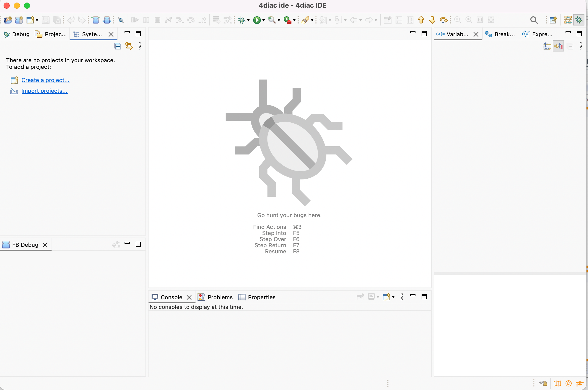Click the Create a project link
Screen dimensions: 588x390
pyautogui.click(x=45, y=80)
